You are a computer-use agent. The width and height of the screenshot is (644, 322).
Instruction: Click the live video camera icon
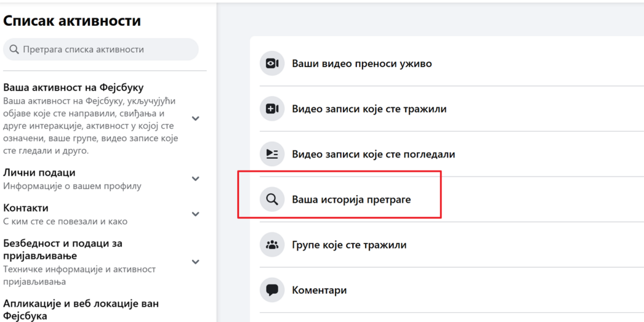(x=272, y=63)
